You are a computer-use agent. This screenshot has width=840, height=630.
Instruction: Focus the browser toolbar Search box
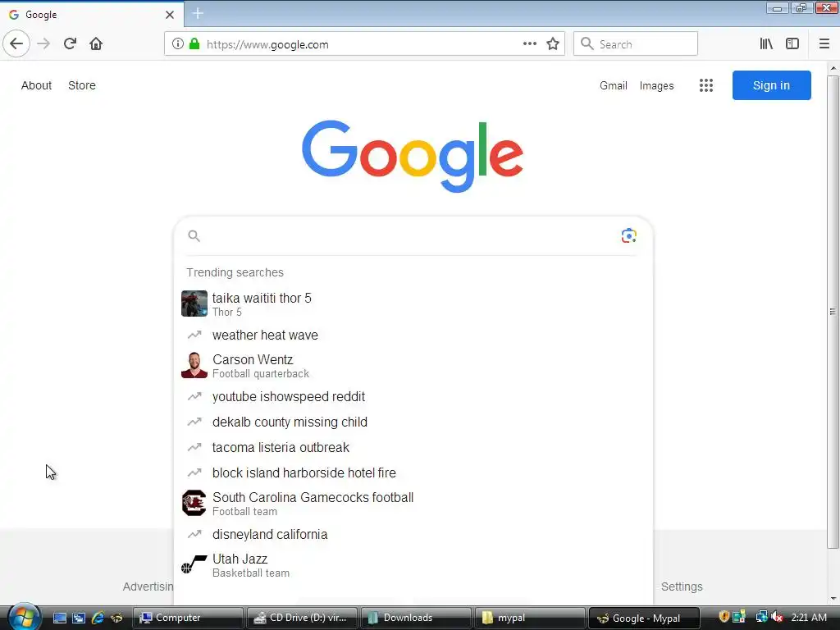pyautogui.click(x=636, y=44)
